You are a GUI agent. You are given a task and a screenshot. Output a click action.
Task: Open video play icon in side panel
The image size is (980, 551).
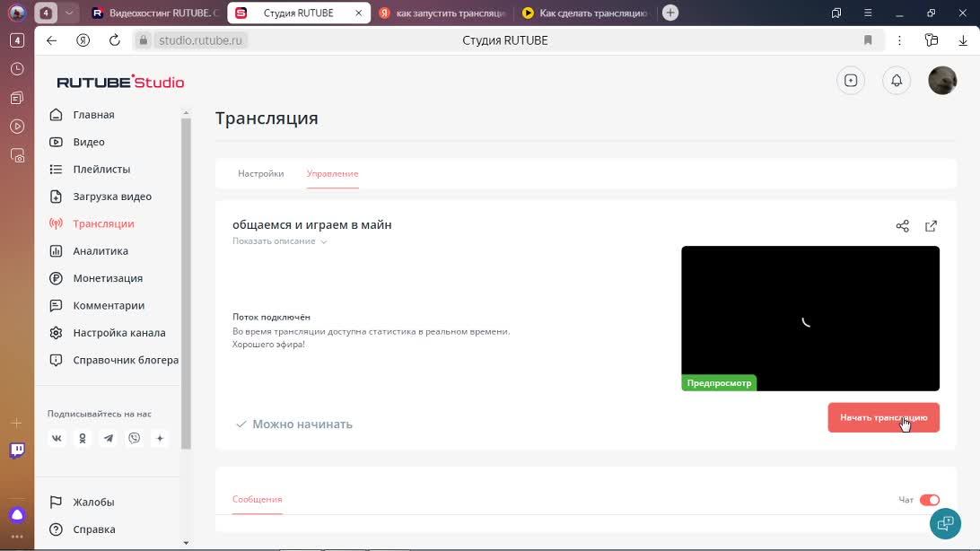pos(17,127)
